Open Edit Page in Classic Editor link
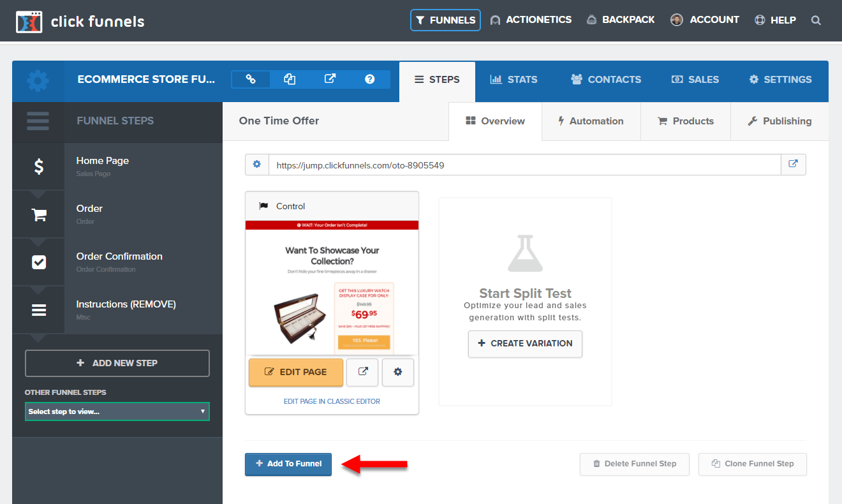 click(332, 401)
